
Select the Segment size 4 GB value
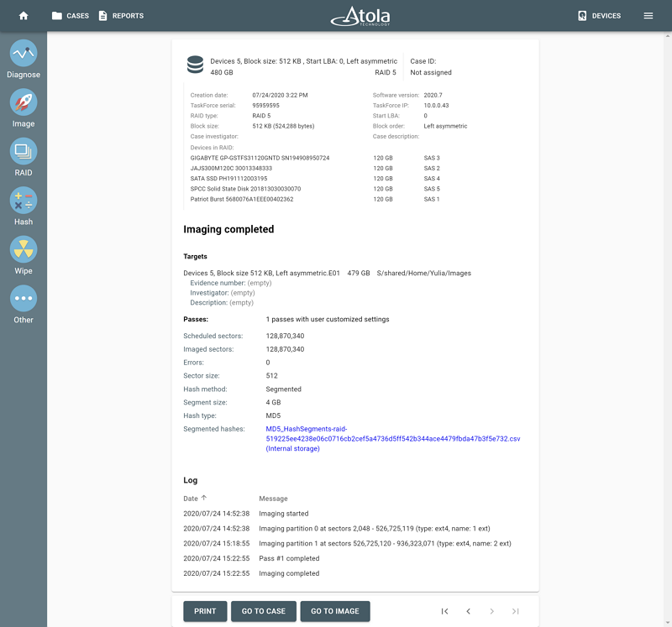(274, 402)
